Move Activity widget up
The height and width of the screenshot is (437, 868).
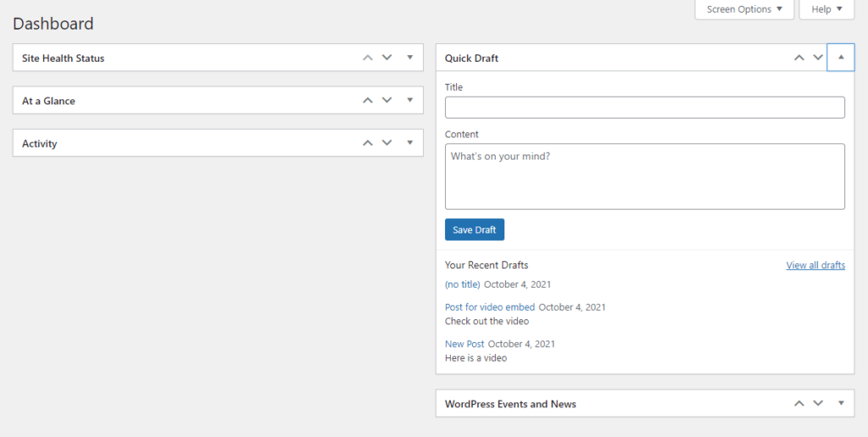tap(367, 143)
